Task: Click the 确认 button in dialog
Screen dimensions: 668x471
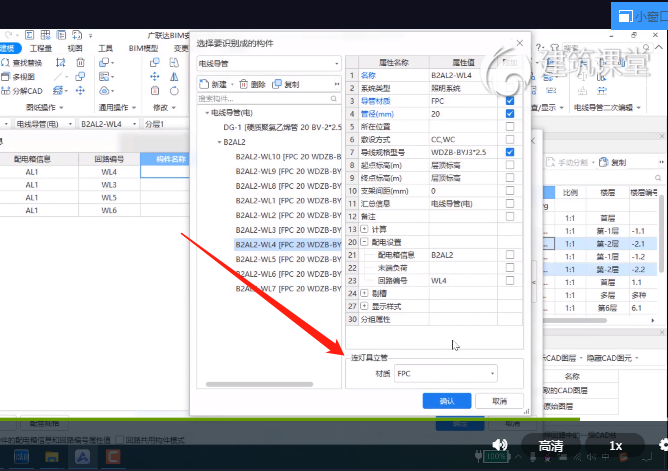Action: click(x=447, y=401)
